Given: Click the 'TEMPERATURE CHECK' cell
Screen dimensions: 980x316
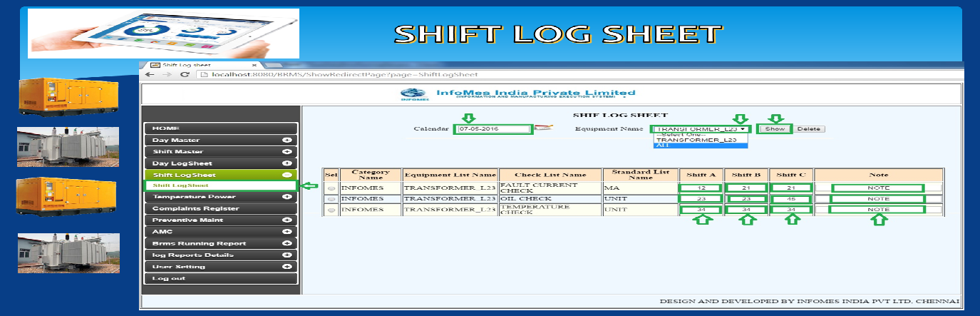Looking at the screenshot, I should 550,210.
